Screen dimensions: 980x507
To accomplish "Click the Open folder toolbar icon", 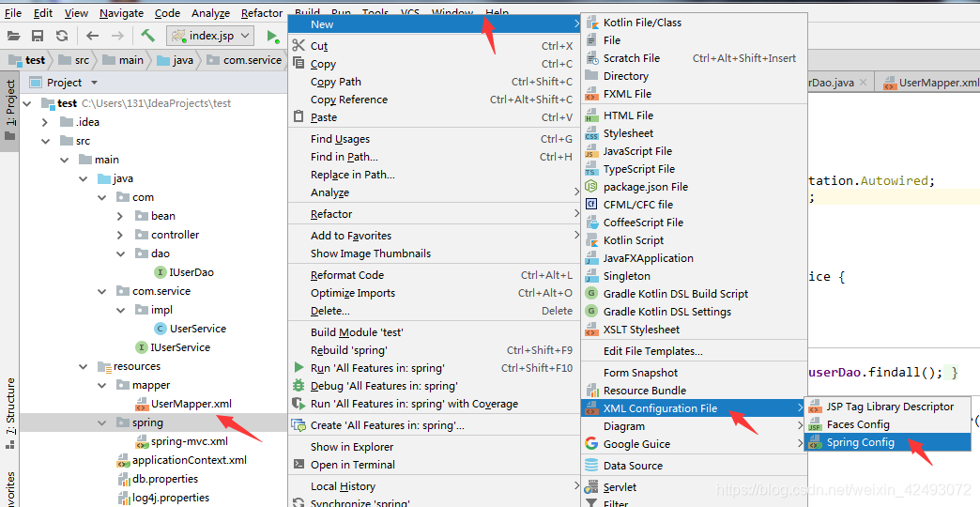I will coord(13,36).
